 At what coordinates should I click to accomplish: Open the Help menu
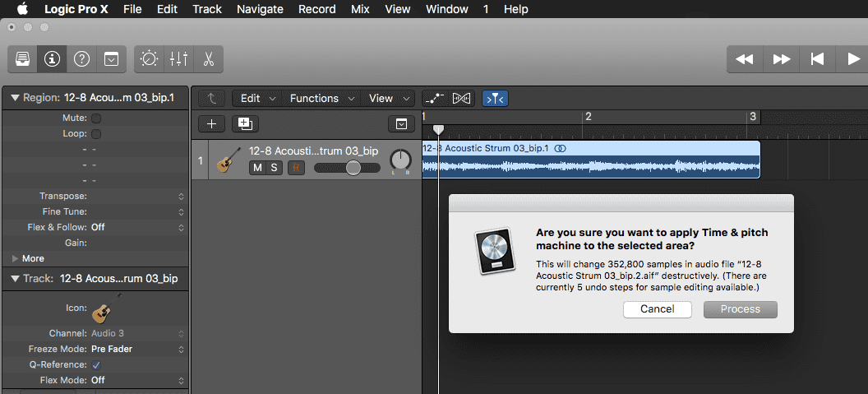pyautogui.click(x=516, y=9)
